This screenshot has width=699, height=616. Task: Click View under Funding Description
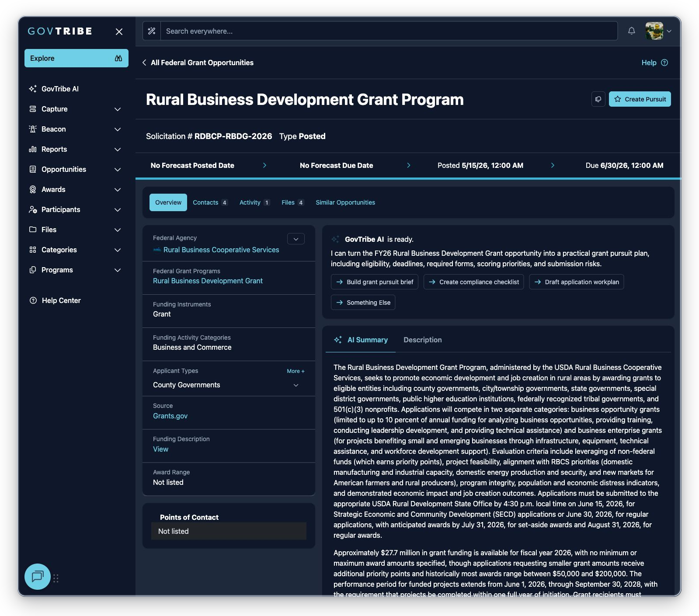[x=160, y=449]
